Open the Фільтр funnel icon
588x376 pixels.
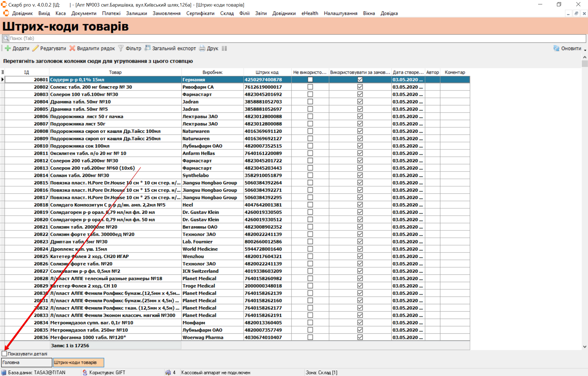pos(121,49)
